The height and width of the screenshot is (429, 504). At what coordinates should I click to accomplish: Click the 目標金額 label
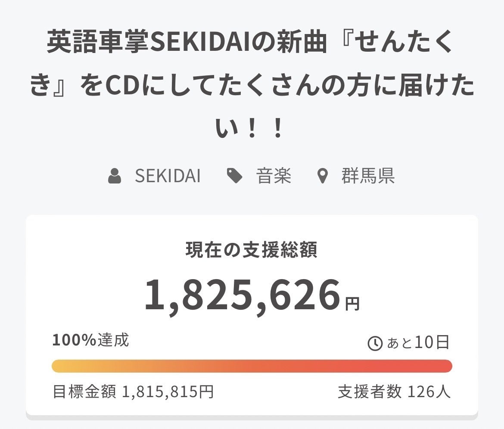84,392
